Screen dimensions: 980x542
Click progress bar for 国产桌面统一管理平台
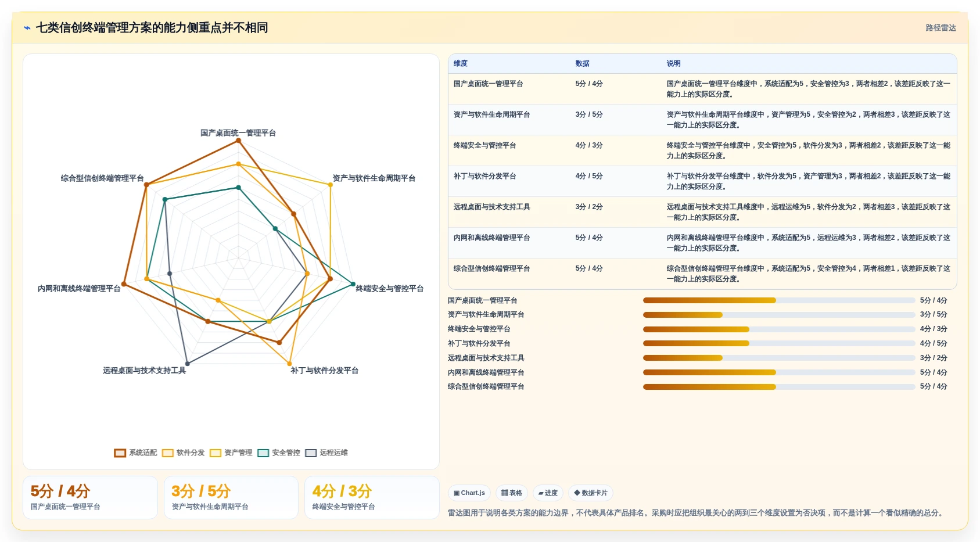pyautogui.click(x=779, y=300)
